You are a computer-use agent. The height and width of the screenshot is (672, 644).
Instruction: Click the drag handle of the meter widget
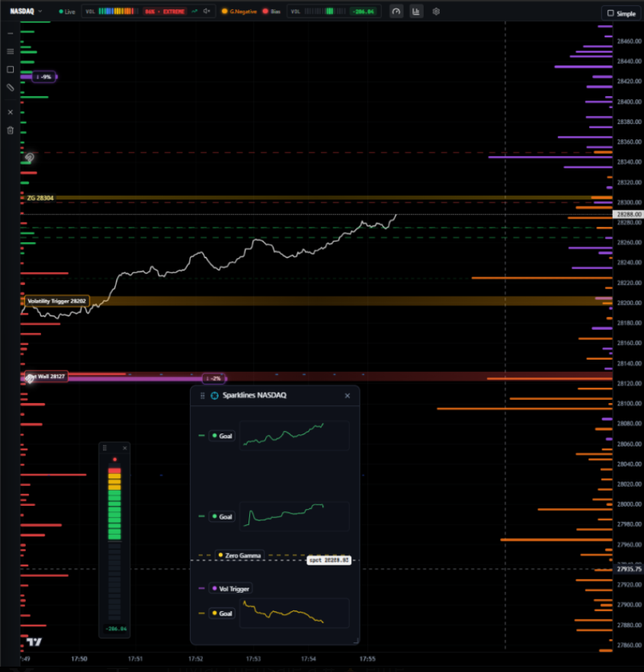(x=104, y=448)
